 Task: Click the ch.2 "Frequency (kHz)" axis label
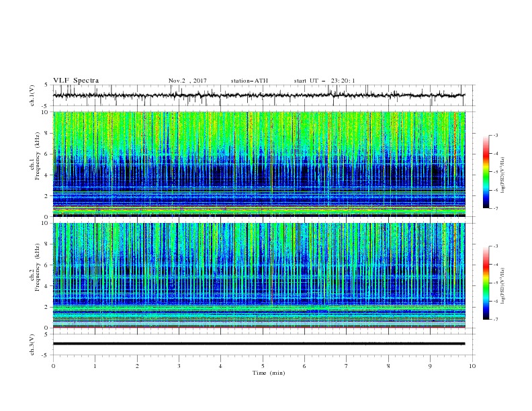[x=38, y=267]
